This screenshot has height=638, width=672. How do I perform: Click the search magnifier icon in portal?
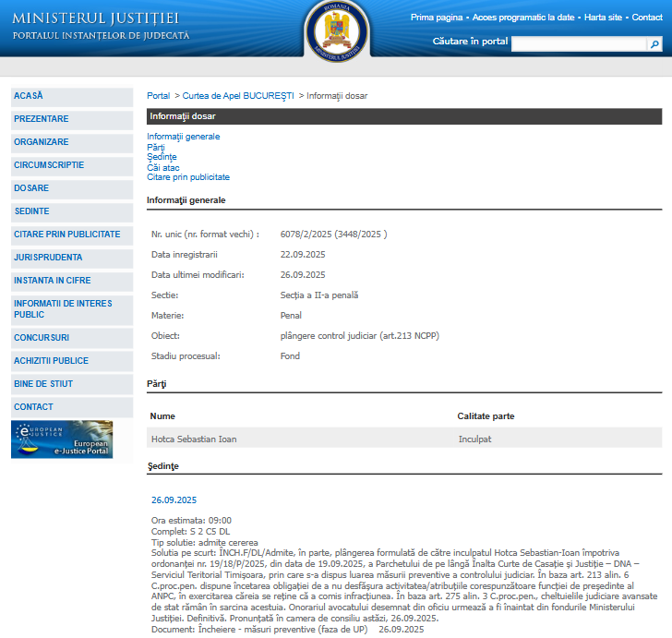click(654, 43)
